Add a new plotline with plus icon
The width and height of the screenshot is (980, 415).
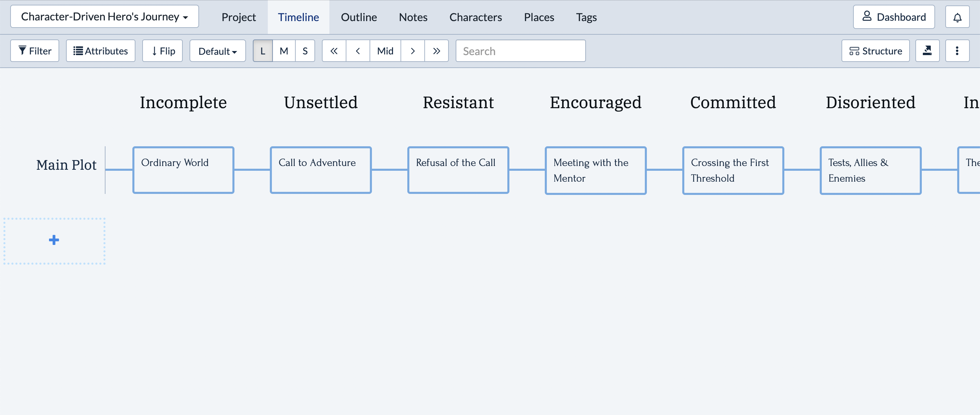coord(54,240)
